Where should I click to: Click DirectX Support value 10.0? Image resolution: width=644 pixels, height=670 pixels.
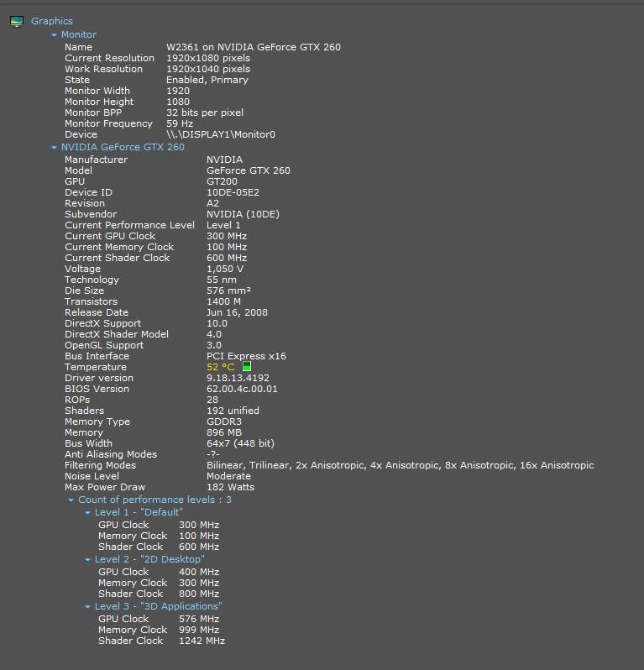(217, 323)
